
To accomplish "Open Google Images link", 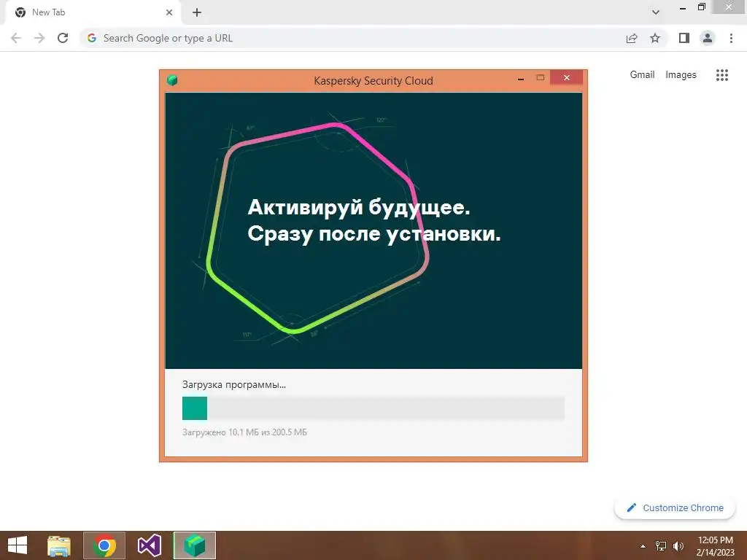I will tap(681, 75).
